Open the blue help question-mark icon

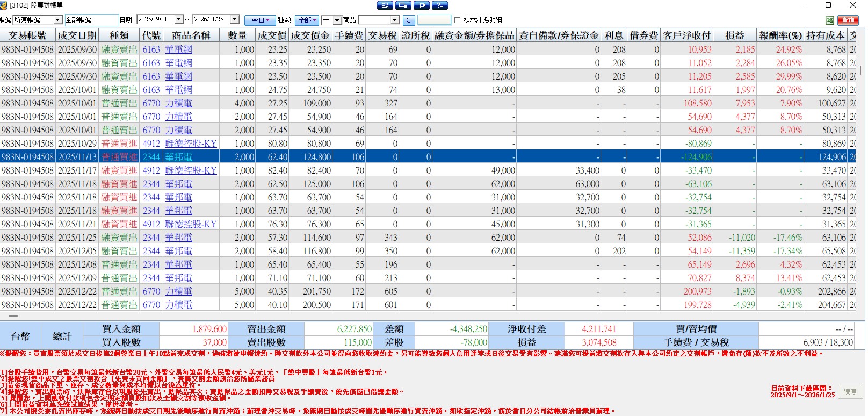tap(439, 5)
